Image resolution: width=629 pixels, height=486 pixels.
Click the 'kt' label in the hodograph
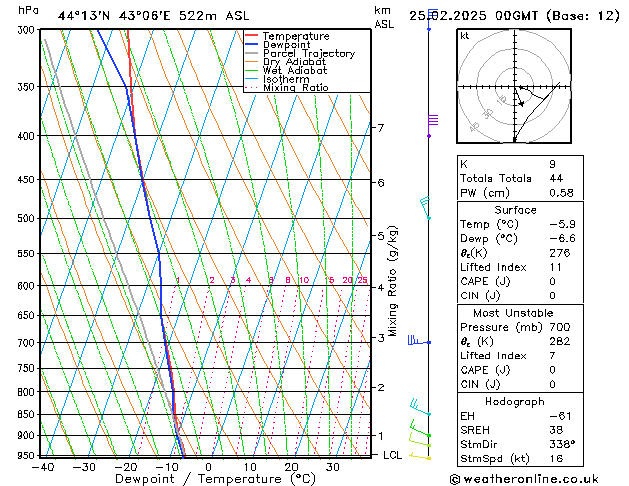pos(465,36)
